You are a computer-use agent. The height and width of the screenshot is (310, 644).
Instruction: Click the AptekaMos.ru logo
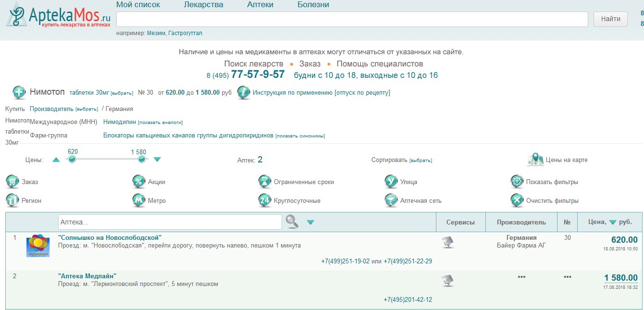pos(58,15)
